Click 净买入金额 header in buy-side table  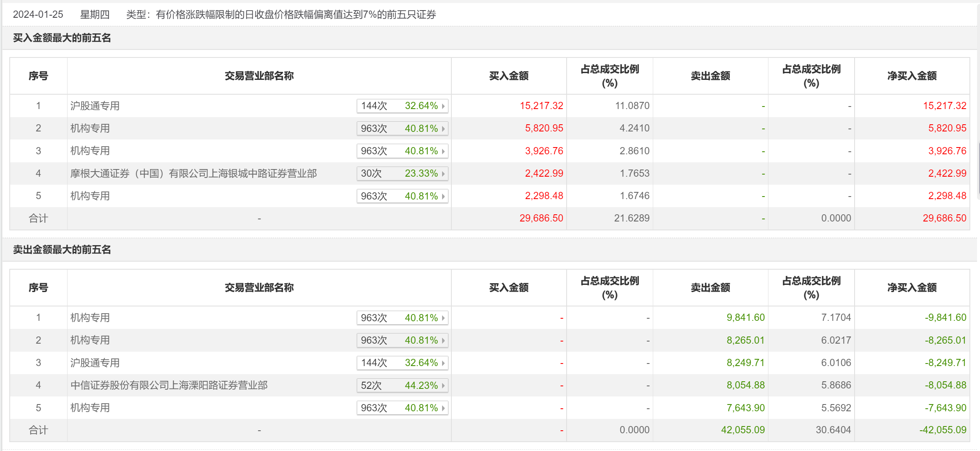(912, 76)
